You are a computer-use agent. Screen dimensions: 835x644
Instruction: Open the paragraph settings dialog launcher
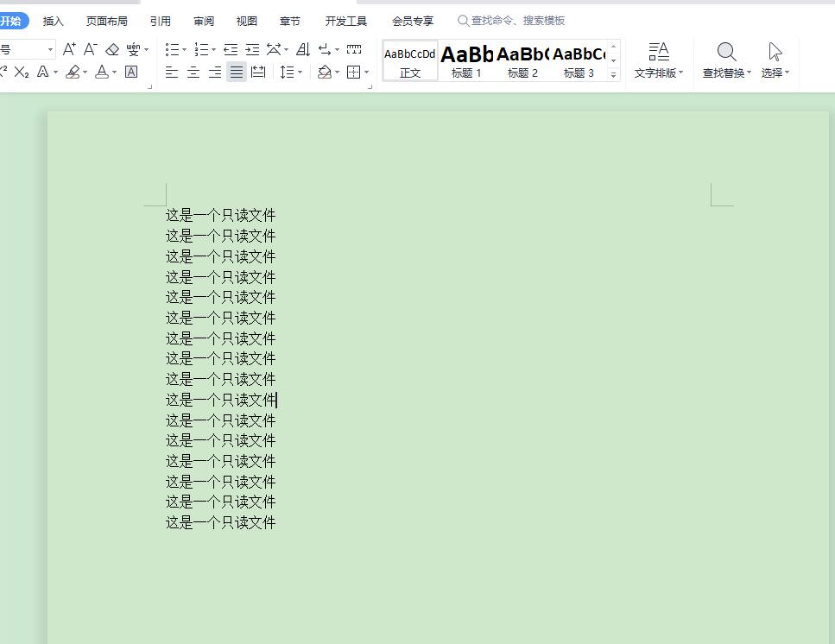370,86
